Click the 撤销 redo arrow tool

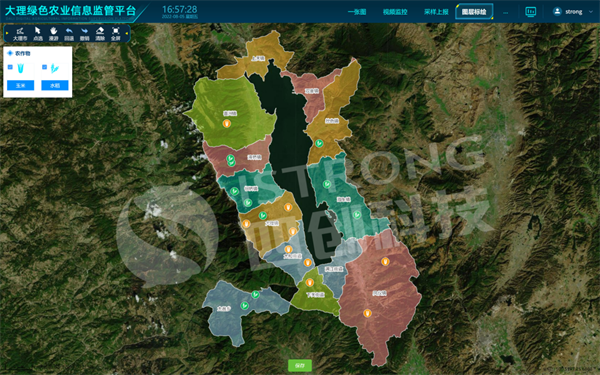coord(85,34)
